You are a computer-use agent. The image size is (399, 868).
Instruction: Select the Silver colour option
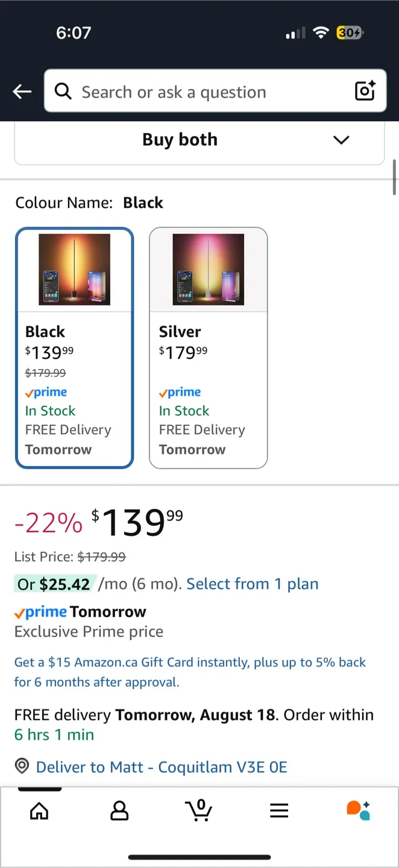208,348
